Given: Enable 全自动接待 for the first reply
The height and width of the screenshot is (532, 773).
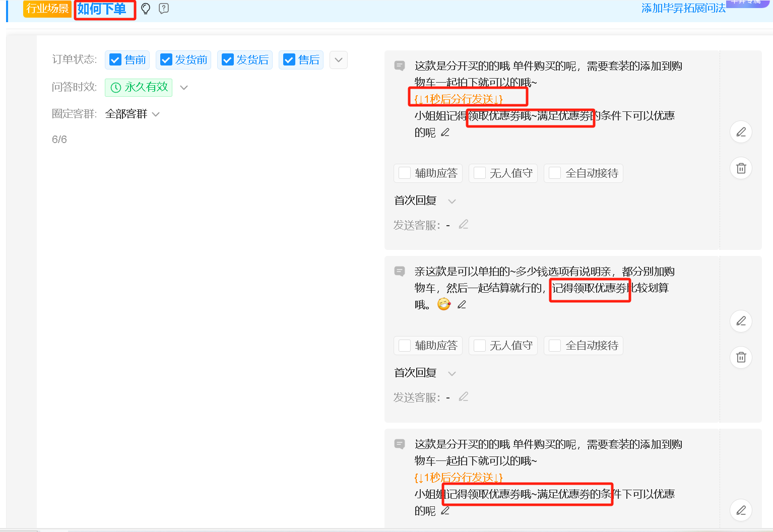Looking at the screenshot, I should [x=555, y=173].
